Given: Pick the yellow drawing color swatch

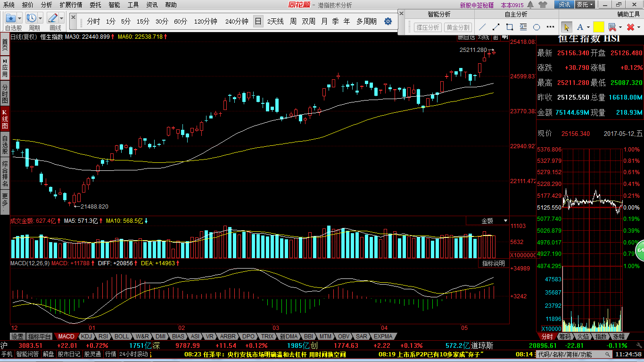Looking at the screenshot, I should (x=599, y=27).
